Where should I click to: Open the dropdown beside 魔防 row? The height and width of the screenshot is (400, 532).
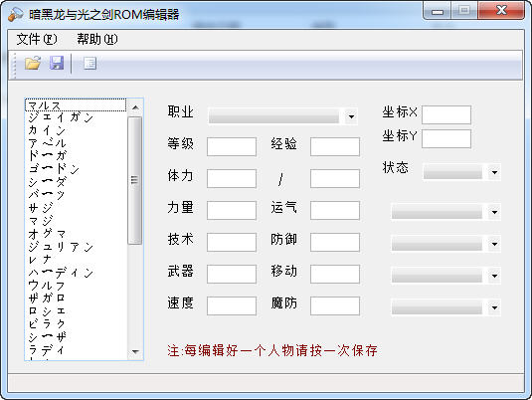[494, 307]
